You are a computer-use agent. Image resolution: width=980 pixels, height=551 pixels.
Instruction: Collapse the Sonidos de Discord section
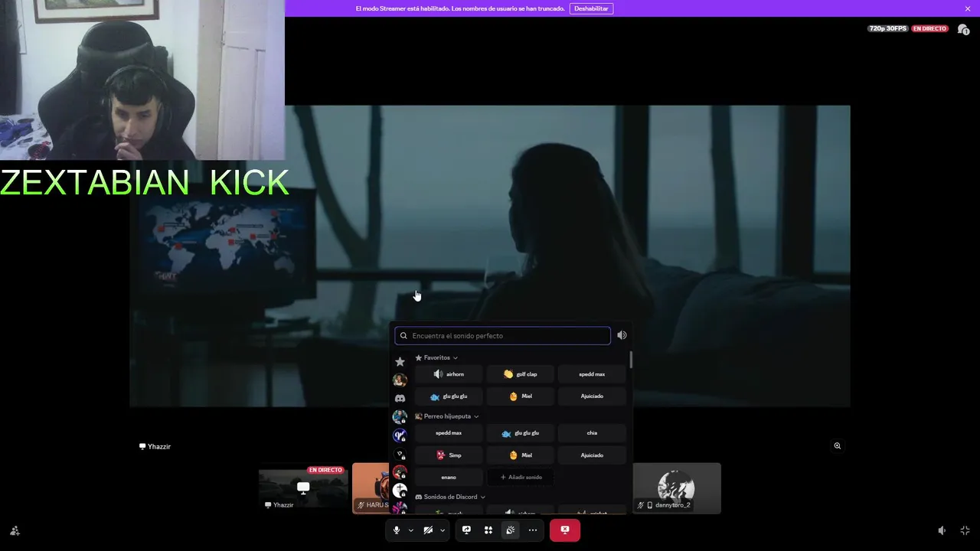coord(450,497)
